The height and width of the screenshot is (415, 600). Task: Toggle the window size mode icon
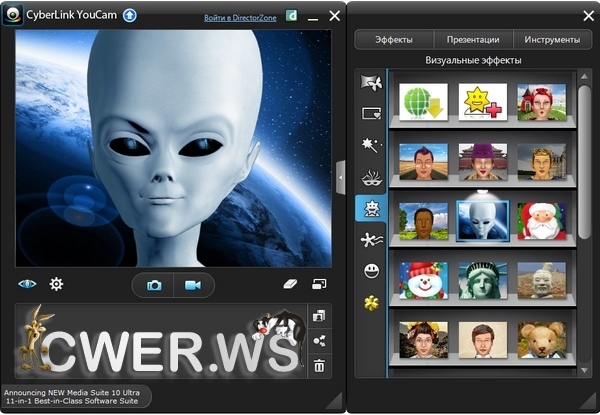319,284
